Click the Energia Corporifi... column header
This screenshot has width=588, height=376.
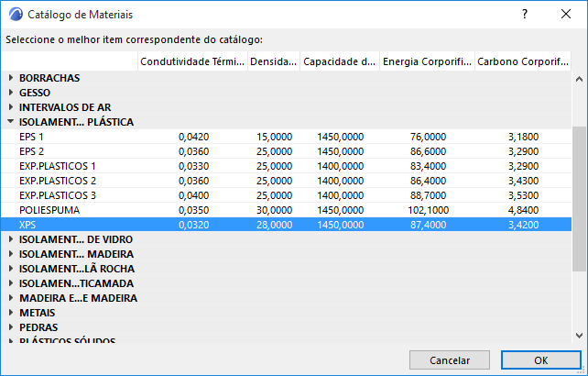tap(427, 61)
